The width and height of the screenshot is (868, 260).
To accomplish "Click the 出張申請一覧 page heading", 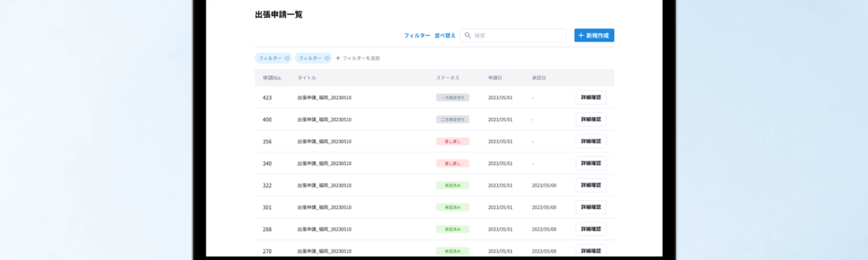I will [x=278, y=14].
